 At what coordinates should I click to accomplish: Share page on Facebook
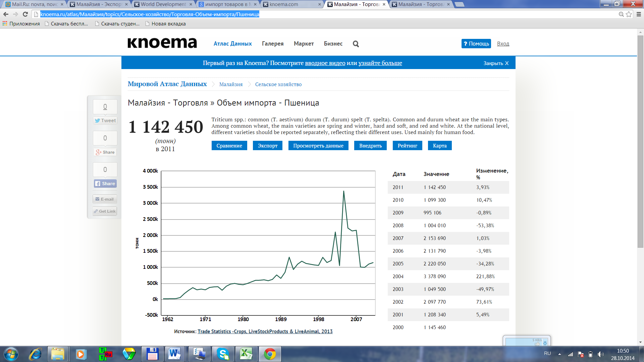coord(105,184)
